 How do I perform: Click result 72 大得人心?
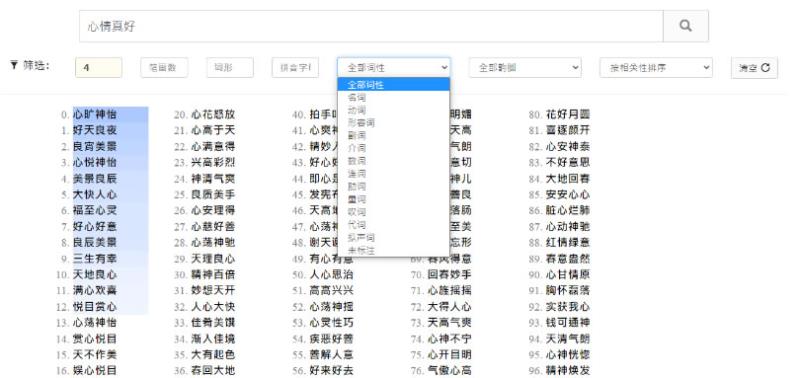(x=449, y=307)
